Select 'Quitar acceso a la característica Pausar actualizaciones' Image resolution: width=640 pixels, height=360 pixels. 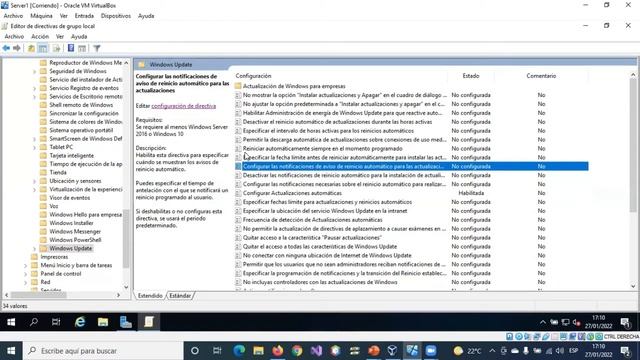(312, 238)
